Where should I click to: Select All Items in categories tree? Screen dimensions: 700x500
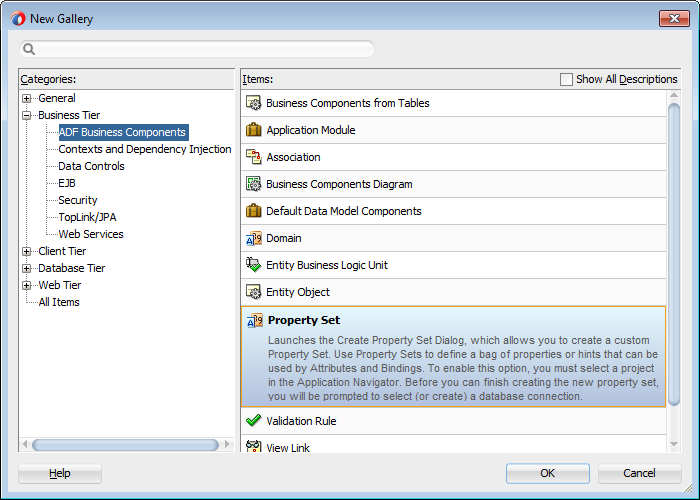(59, 302)
